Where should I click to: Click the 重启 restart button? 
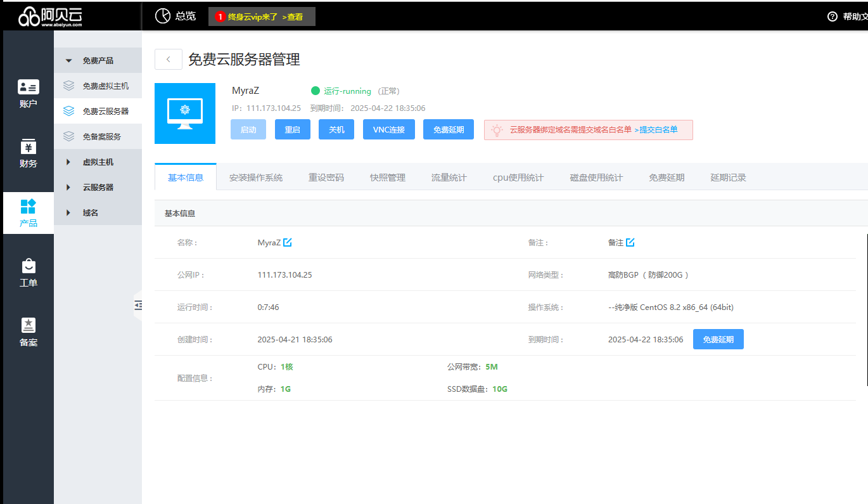[293, 129]
